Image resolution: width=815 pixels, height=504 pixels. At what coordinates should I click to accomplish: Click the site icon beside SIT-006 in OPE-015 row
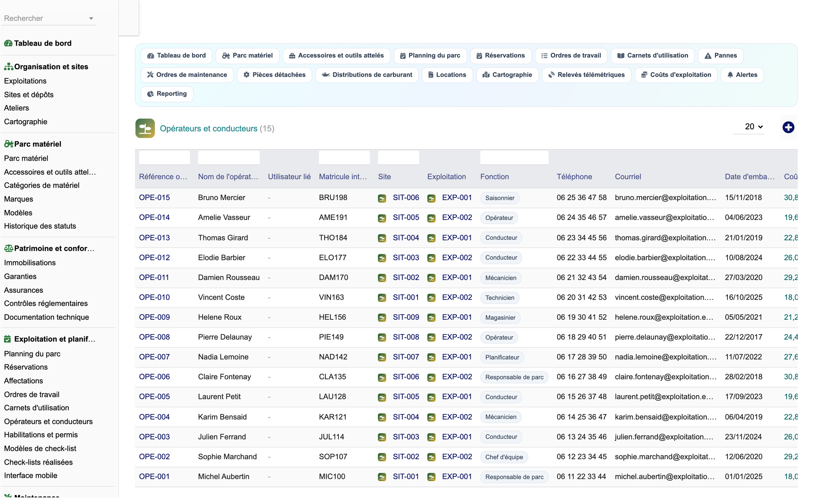[x=382, y=198]
